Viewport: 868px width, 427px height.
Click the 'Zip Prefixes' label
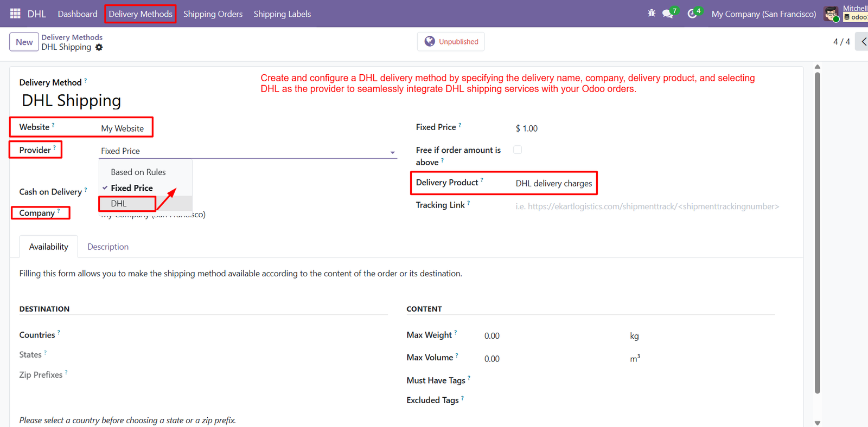point(41,375)
